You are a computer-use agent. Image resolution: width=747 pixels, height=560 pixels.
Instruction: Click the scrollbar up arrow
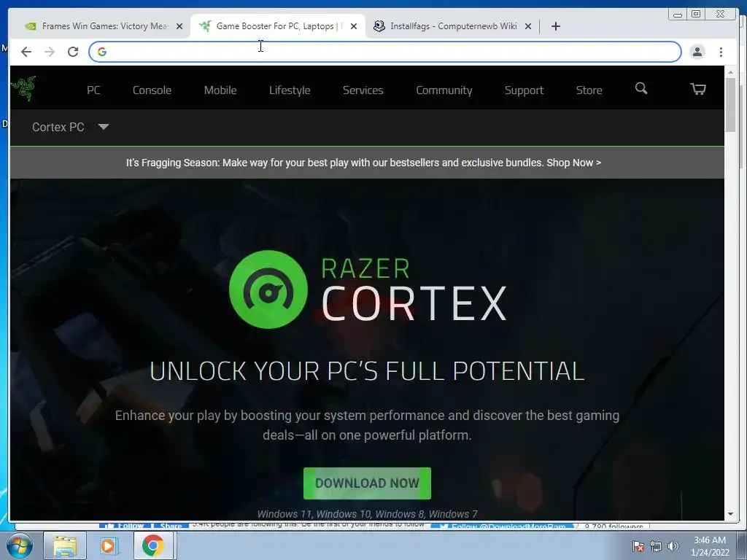730,72
